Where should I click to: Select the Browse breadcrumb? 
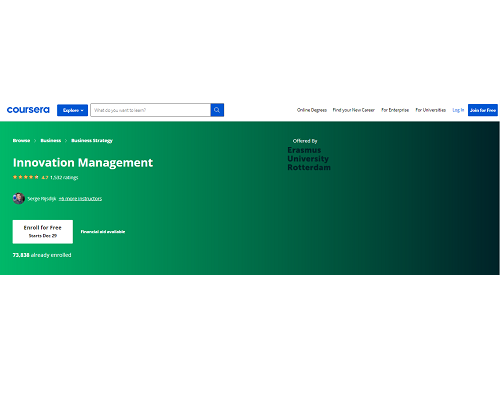[x=21, y=140]
